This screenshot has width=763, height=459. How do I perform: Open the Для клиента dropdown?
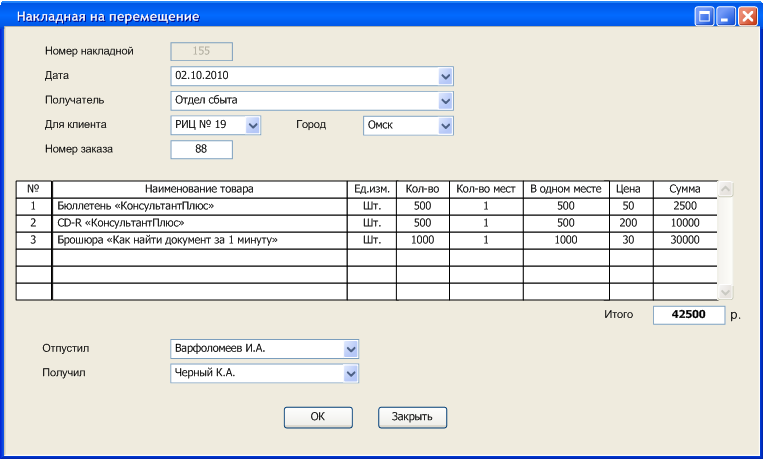(x=253, y=125)
